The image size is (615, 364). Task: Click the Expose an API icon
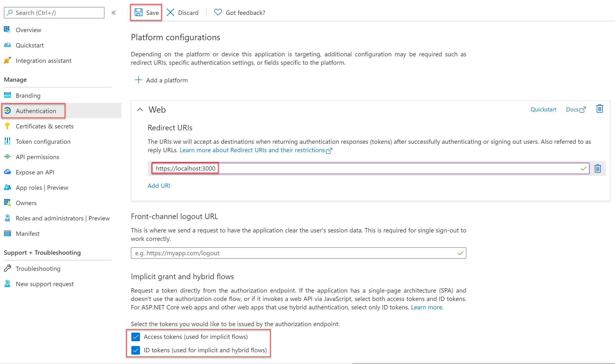(x=7, y=172)
